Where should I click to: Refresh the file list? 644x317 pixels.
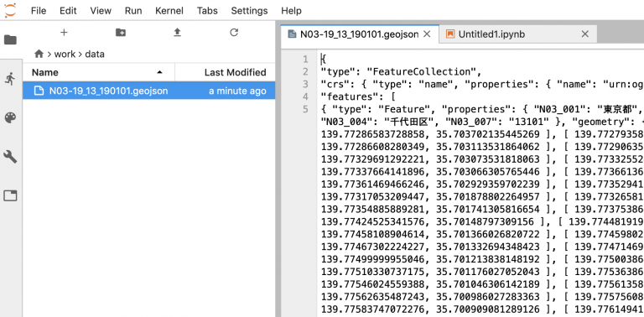coord(234,33)
